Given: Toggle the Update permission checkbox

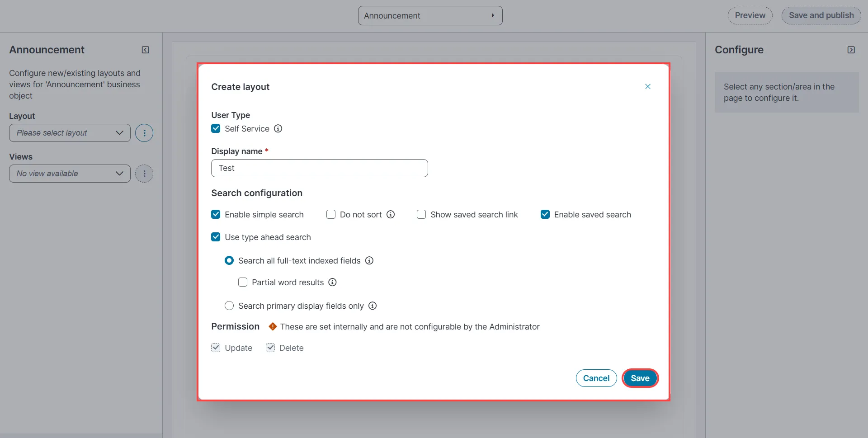Looking at the screenshot, I should tap(216, 348).
